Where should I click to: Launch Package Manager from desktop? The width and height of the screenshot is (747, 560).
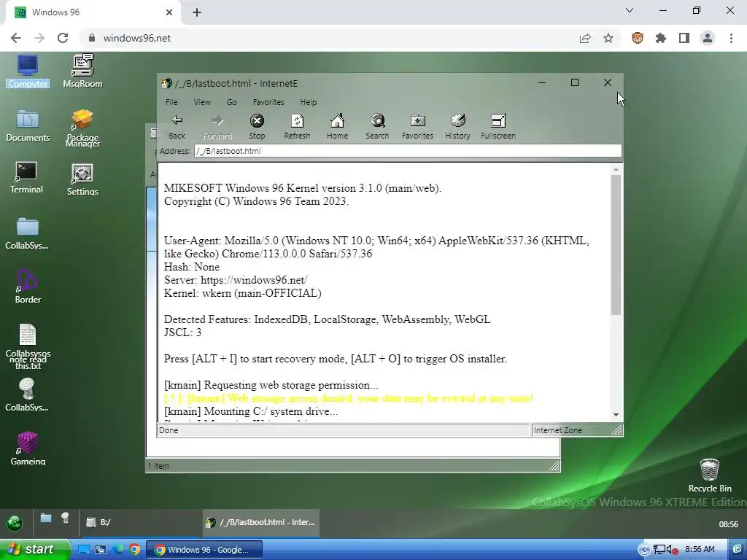click(82, 128)
